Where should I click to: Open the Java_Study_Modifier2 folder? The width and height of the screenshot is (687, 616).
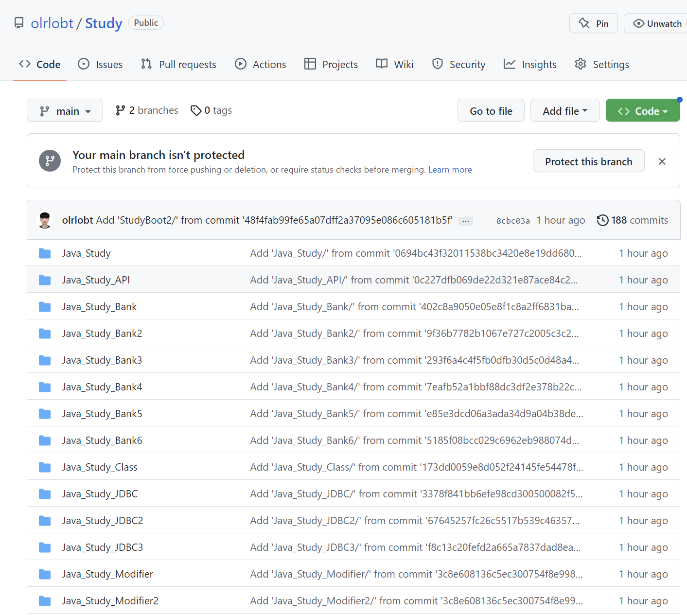tap(110, 601)
